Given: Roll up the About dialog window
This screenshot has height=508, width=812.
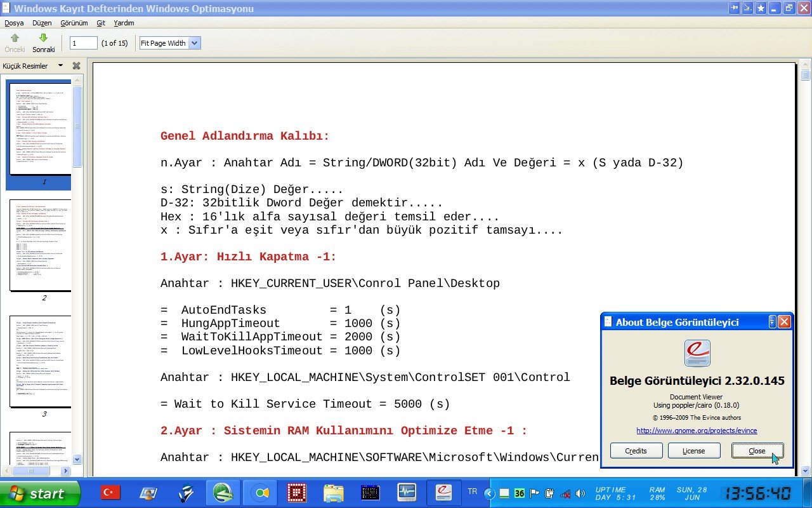Looking at the screenshot, I should point(772,321).
